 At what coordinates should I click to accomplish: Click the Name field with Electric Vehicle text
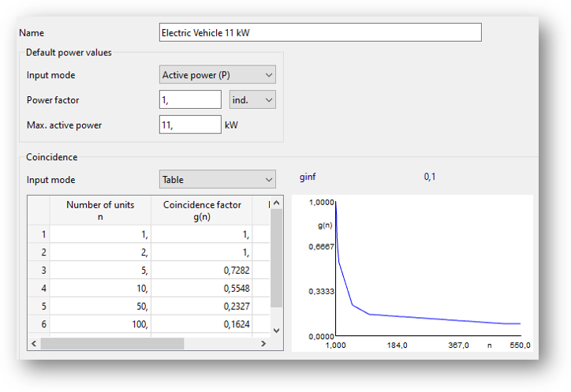click(x=319, y=32)
